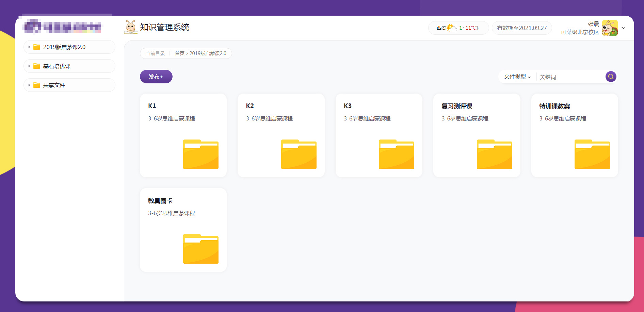Click the K2 card title

click(x=250, y=106)
